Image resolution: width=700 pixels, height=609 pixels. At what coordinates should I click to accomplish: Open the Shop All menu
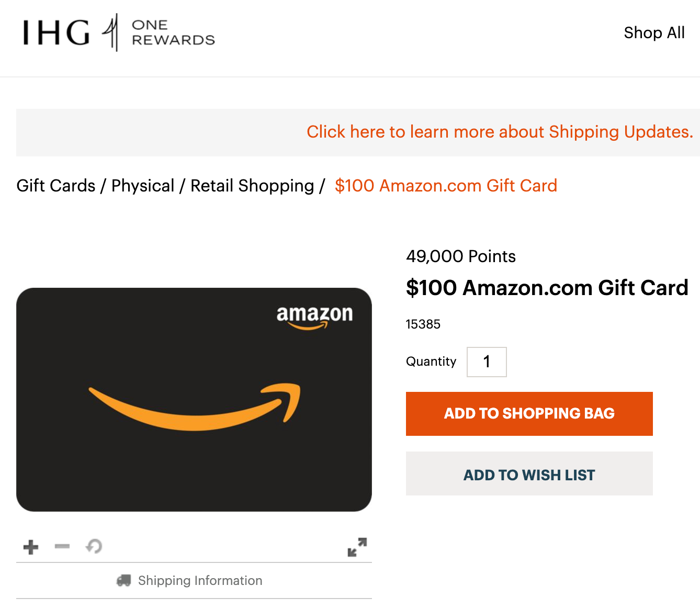[x=654, y=32]
